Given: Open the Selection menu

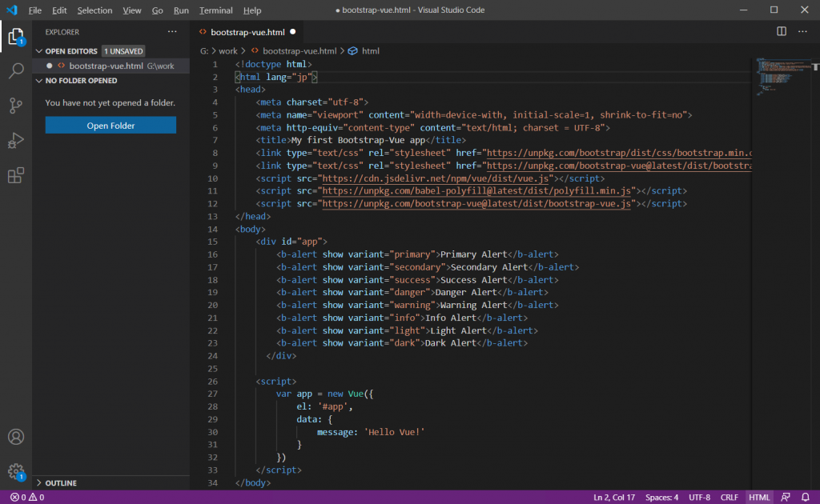Looking at the screenshot, I should (x=94, y=10).
